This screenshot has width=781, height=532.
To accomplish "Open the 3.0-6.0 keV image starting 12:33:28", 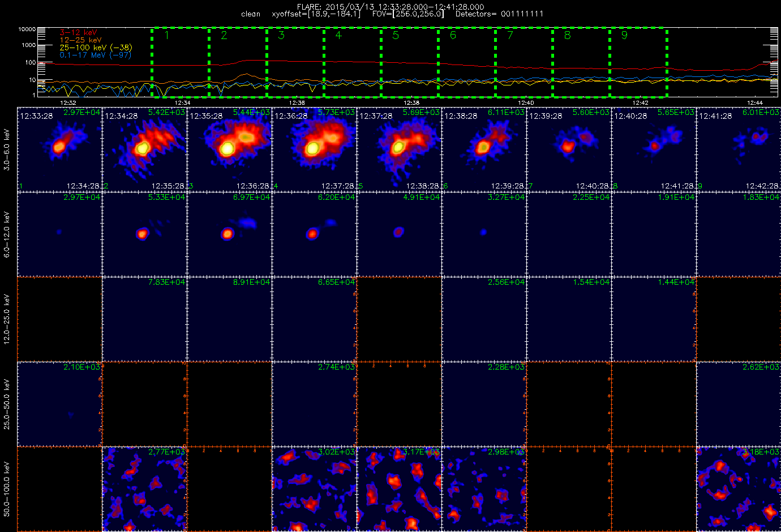I will point(60,149).
